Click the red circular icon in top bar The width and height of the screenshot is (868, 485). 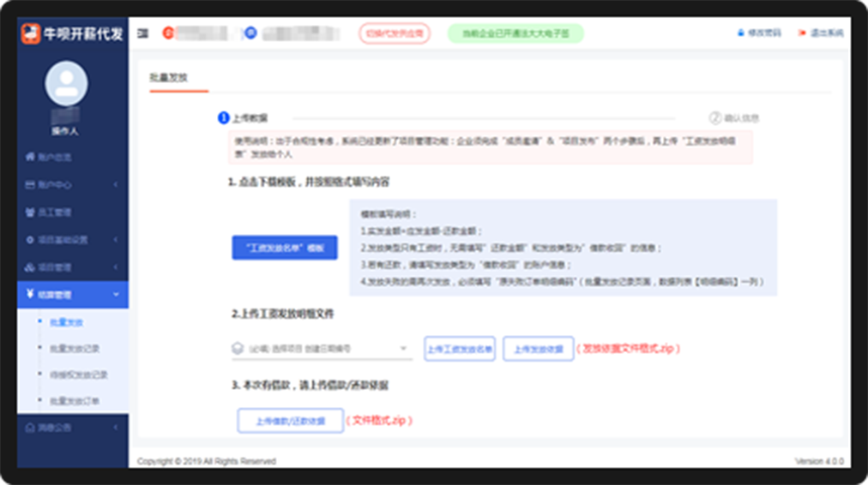[x=168, y=33]
